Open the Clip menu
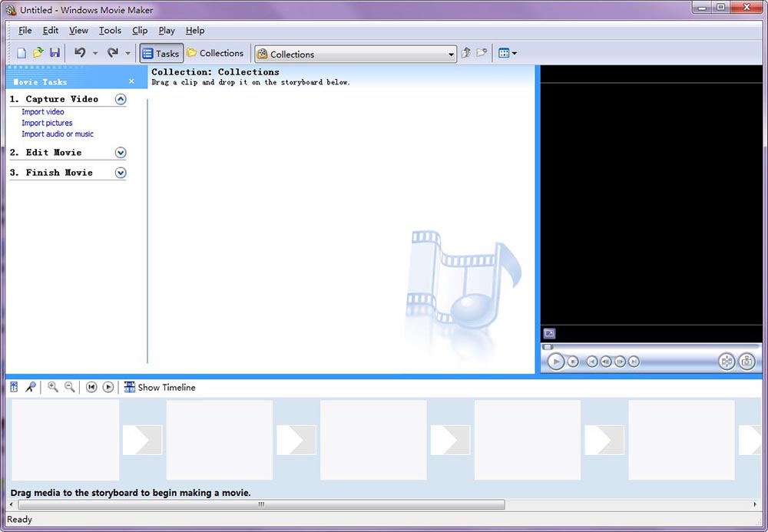768x532 pixels. pos(140,31)
